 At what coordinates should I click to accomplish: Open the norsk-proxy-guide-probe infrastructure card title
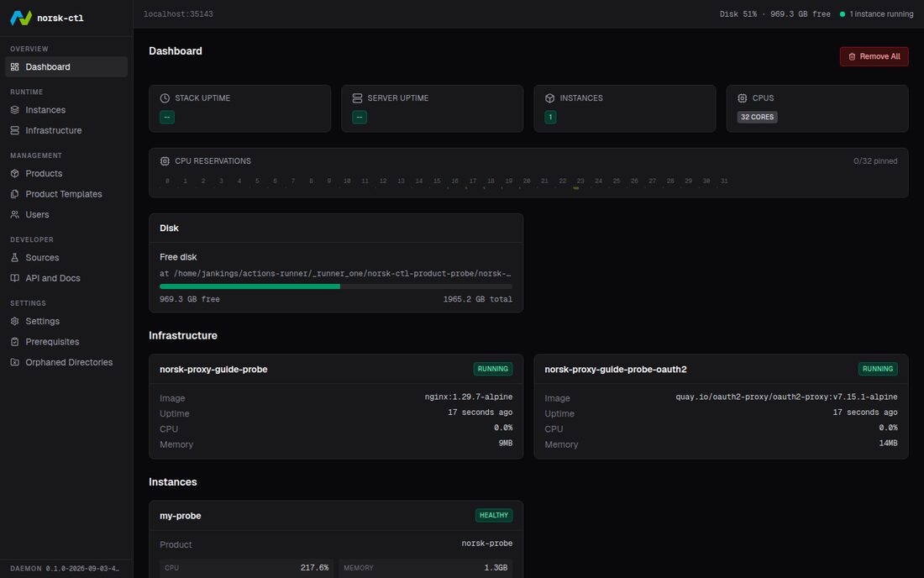coord(213,370)
